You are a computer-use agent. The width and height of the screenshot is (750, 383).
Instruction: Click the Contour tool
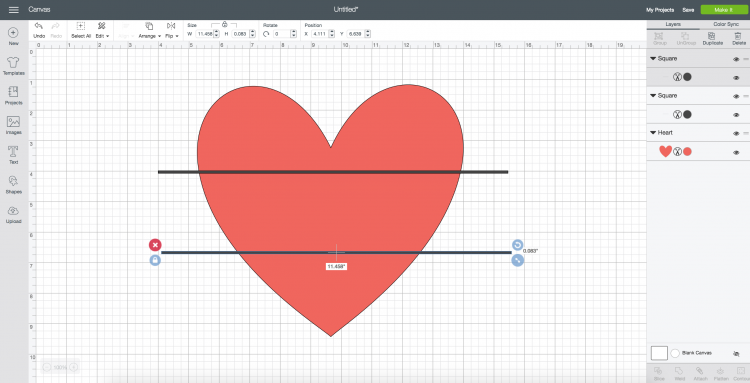tap(741, 374)
